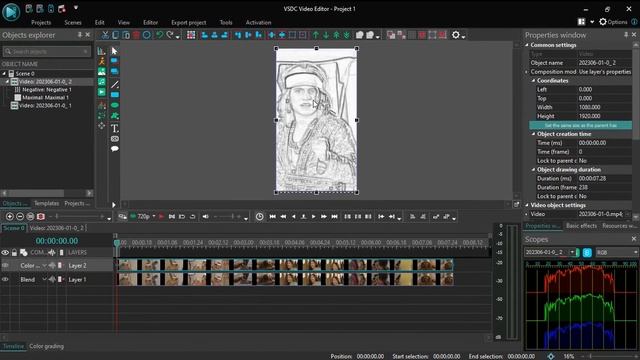This screenshot has width=640, height=360.
Task: Click the Redo arrow in toolbar
Action: point(170,35)
